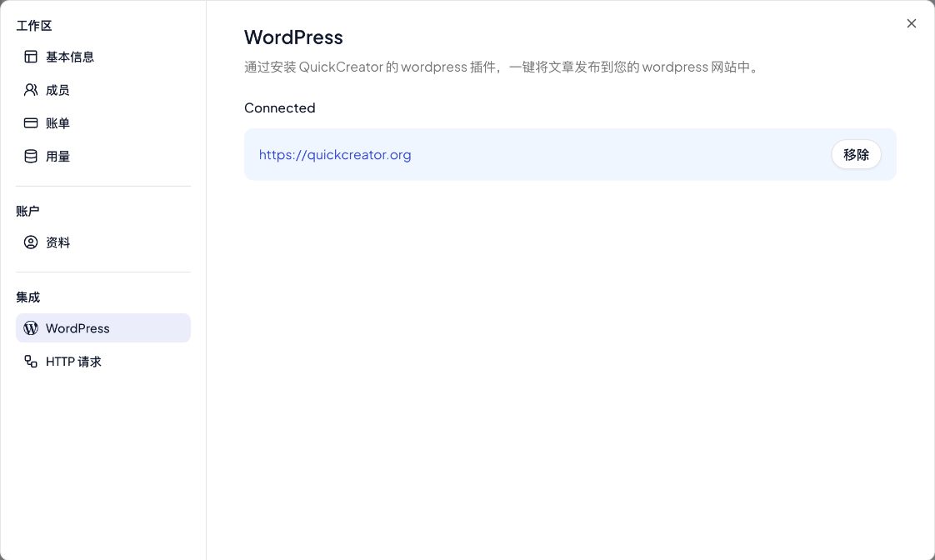Click the 工作区 section heading
935x560 pixels.
click(34, 26)
